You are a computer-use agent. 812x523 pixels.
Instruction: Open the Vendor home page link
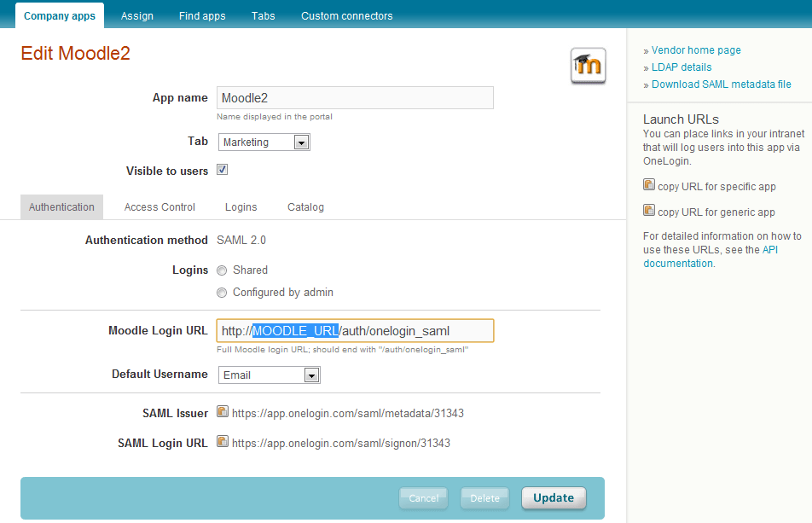695,49
